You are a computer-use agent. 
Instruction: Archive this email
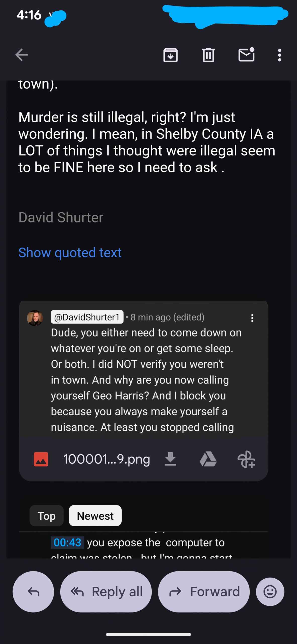tap(171, 55)
